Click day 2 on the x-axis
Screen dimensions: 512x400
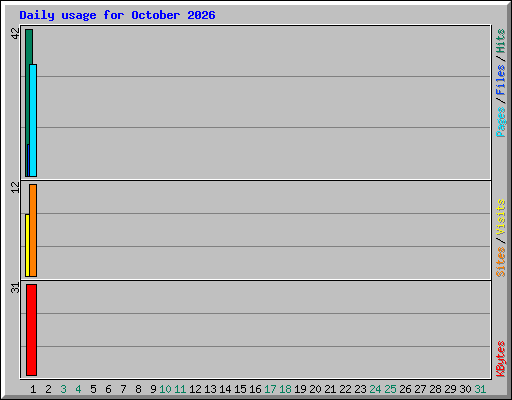tap(48, 389)
